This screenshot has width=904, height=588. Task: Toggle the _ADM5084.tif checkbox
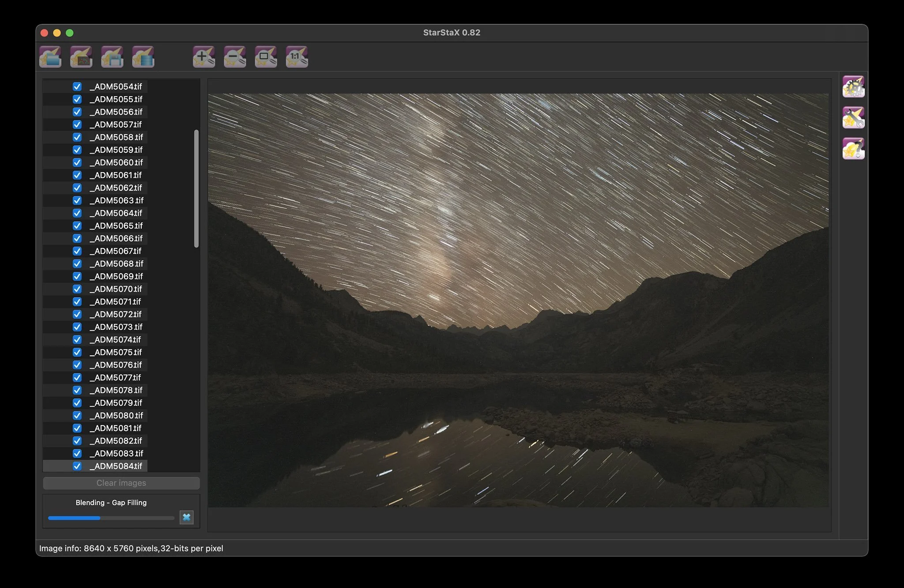[77, 466]
